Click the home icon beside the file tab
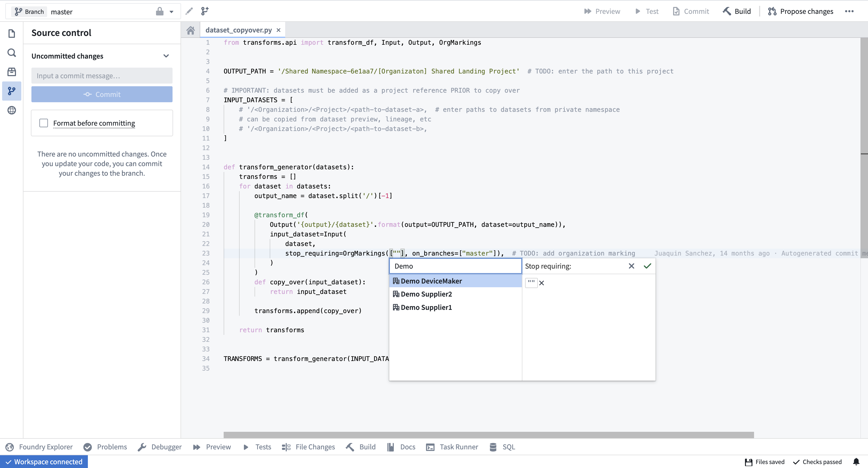 click(x=191, y=30)
